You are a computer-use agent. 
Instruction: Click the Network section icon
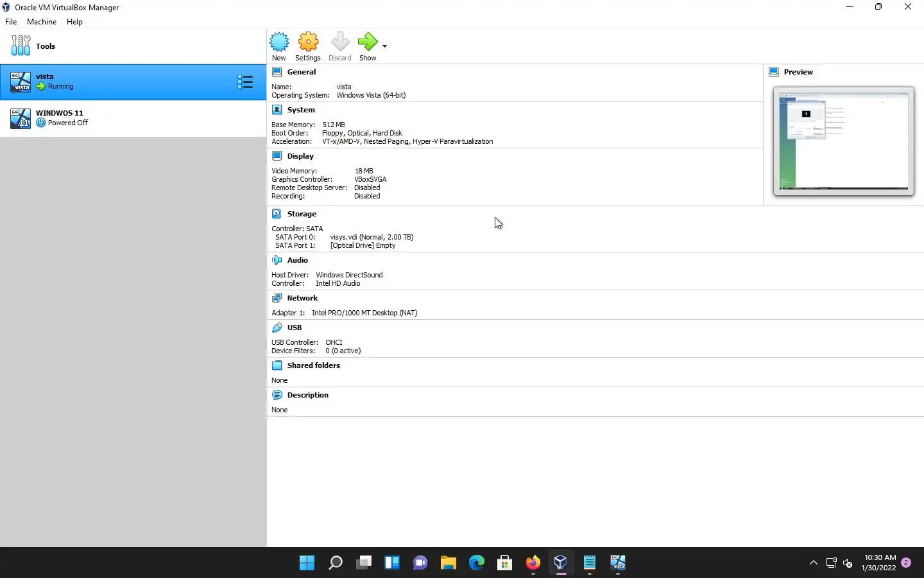tap(277, 298)
